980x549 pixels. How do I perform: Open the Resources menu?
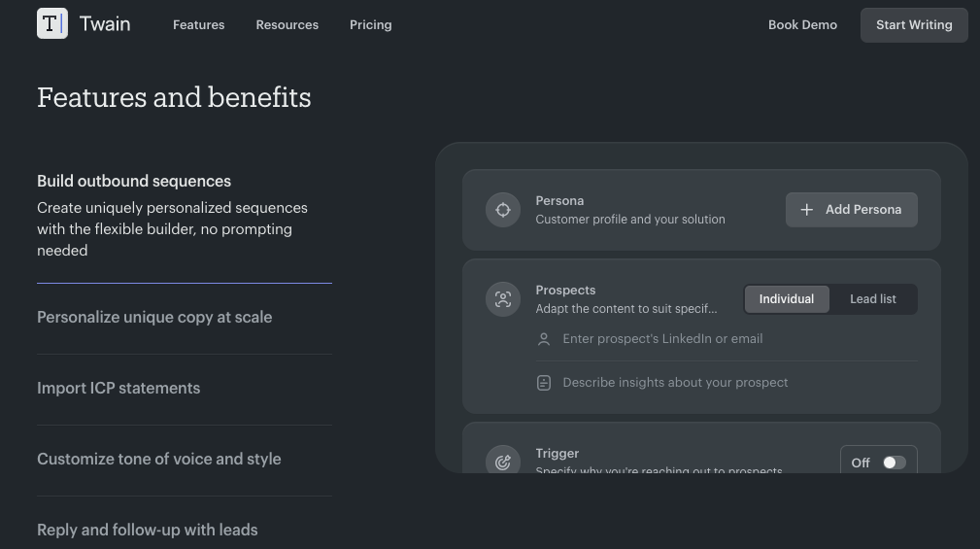(287, 25)
